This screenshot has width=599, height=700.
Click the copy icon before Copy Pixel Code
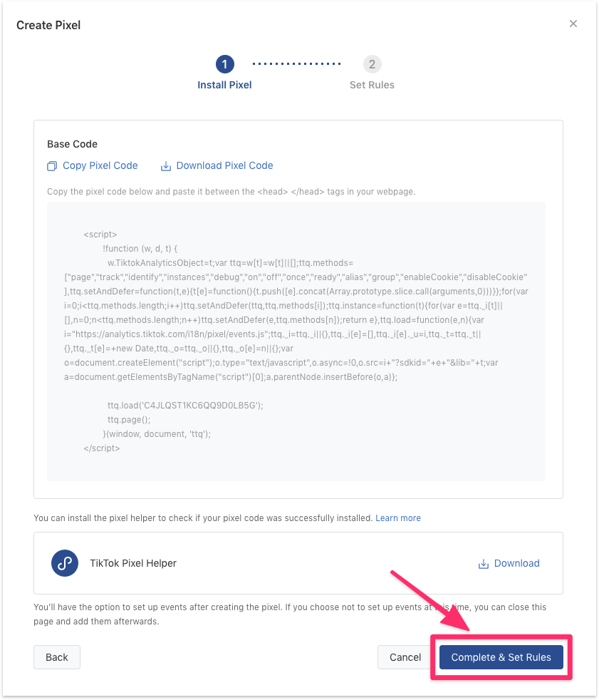coord(52,166)
